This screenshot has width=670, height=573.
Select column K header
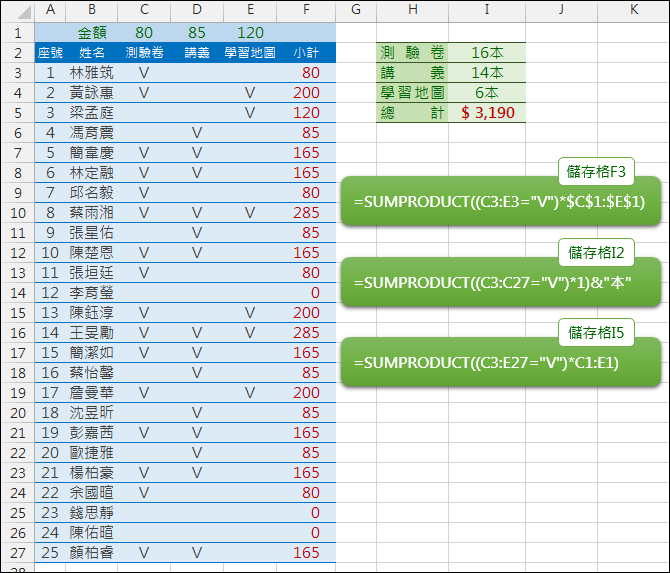(633, 9)
